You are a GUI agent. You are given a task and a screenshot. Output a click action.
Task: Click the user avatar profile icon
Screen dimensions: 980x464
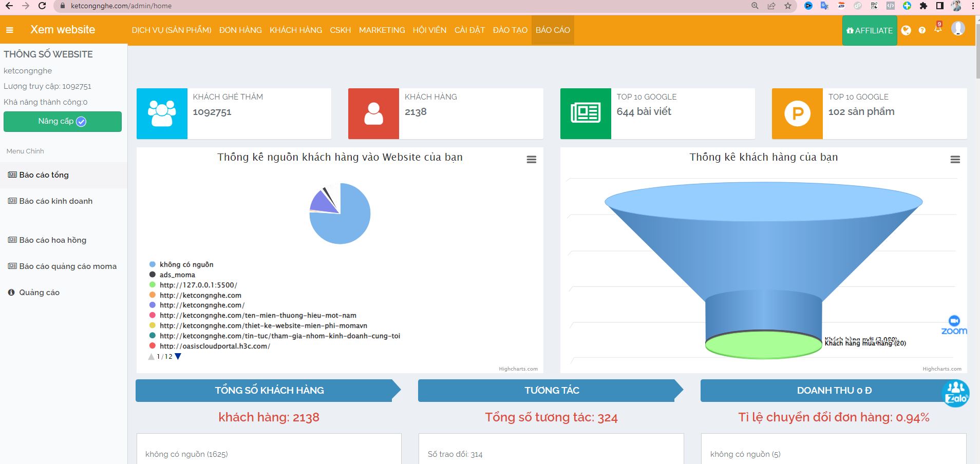[x=957, y=28]
